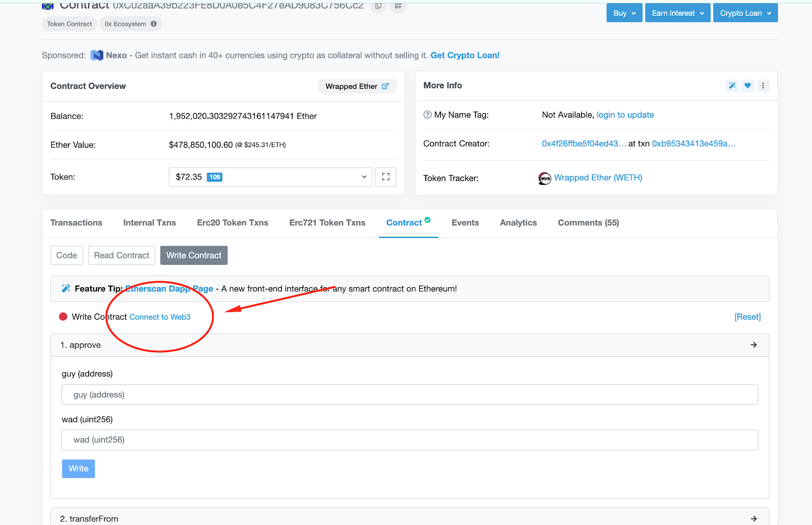Add to favorites heart icon
This screenshot has width=812, height=525.
(x=748, y=86)
